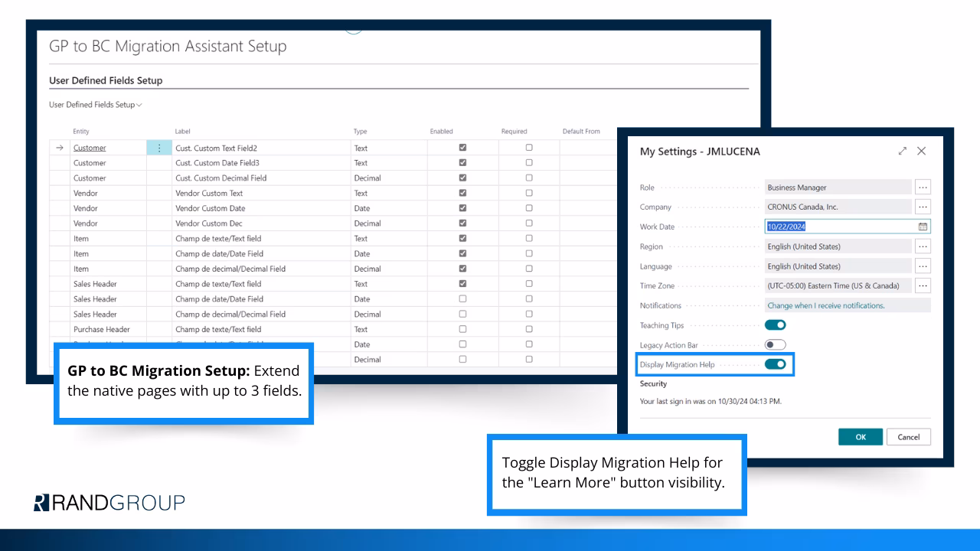Enable the Legacy Action Bar toggle

tap(776, 345)
